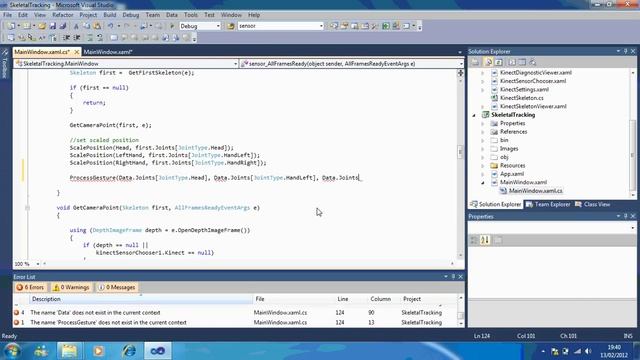Open Property Pages icon in Properties panel
Image resolution: width=640 pixels, height=360 pixels.
498,240
